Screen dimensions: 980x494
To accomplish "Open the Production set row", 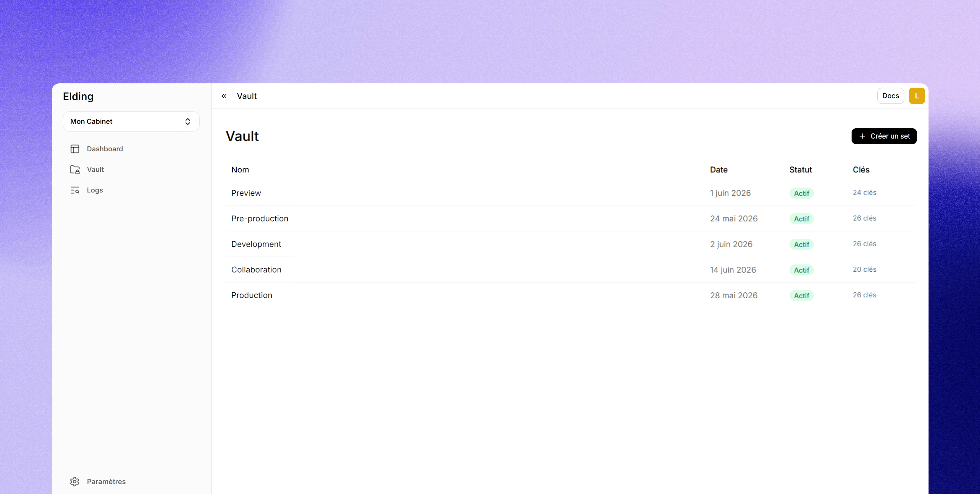I will [x=571, y=295].
